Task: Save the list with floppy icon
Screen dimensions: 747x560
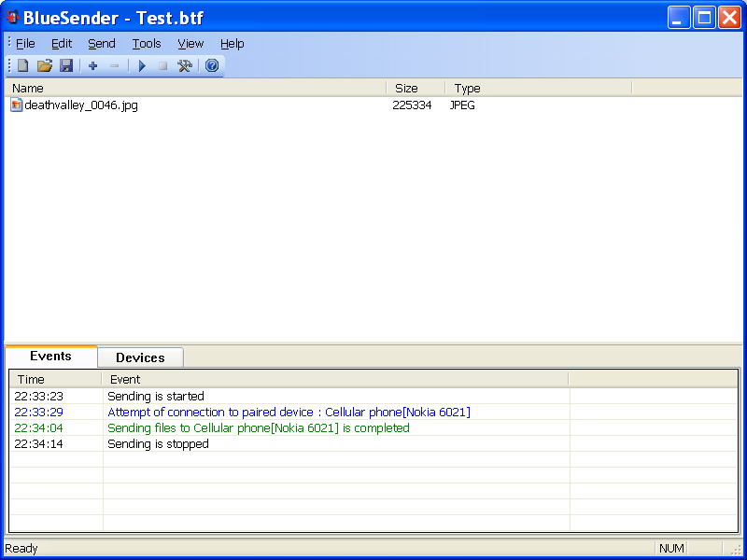Action: (x=66, y=65)
